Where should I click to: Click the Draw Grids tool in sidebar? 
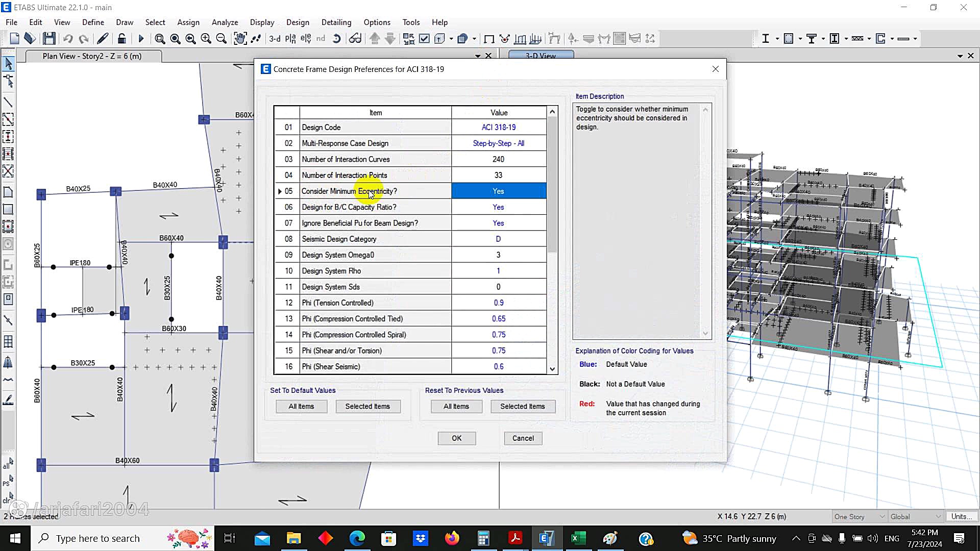[x=8, y=341]
